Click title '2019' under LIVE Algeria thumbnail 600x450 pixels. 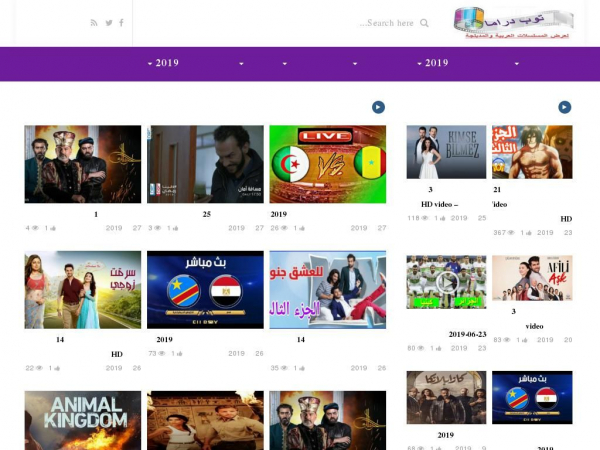tap(279, 214)
